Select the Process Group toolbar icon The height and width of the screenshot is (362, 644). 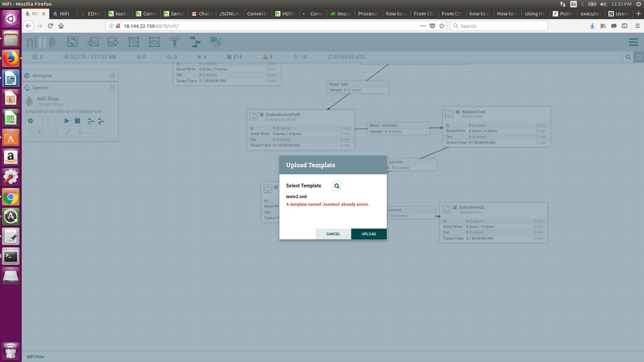tap(133, 42)
